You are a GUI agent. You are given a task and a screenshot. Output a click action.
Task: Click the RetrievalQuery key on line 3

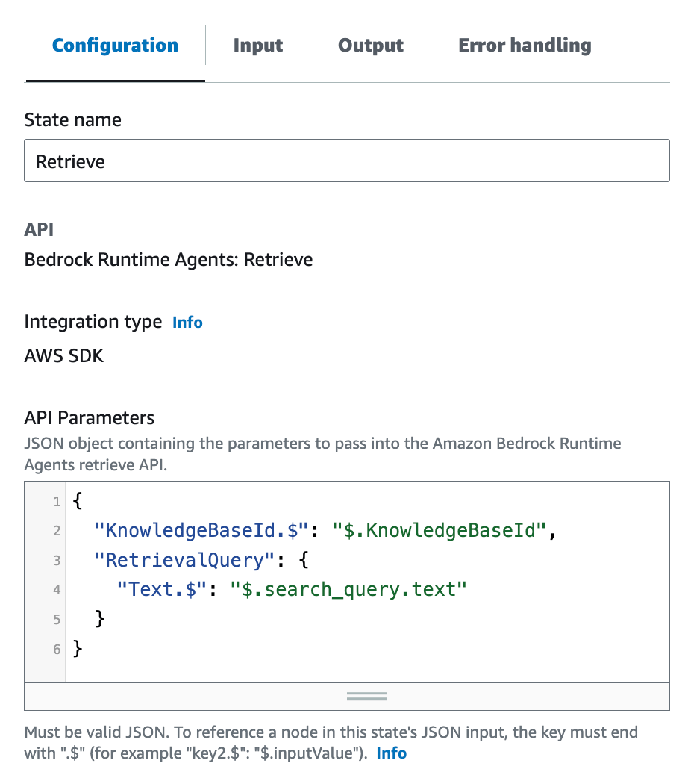tap(185, 560)
